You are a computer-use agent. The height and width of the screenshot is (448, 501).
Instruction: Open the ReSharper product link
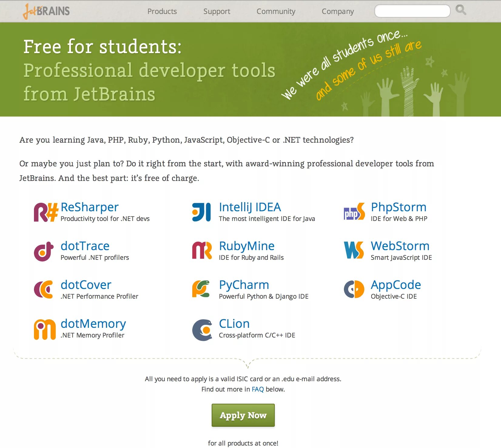89,207
